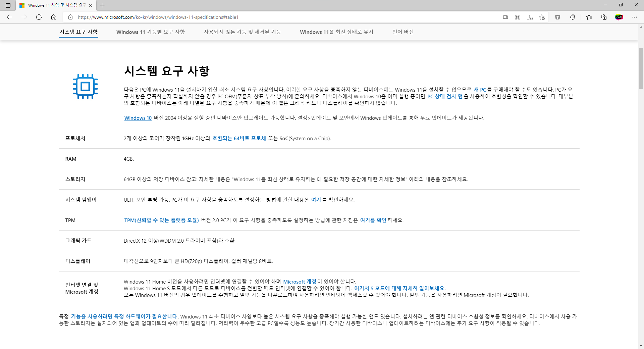
Task: Open the Hello profile avatar
Action: pyautogui.click(x=619, y=17)
